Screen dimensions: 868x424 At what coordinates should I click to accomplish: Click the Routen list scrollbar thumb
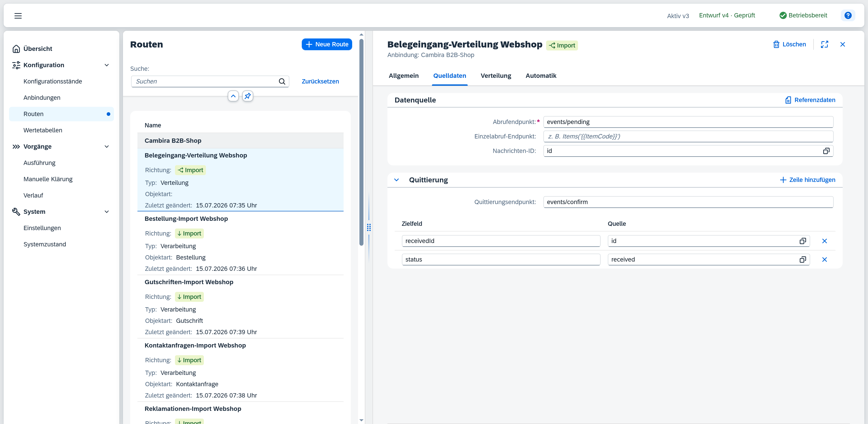coord(361,142)
